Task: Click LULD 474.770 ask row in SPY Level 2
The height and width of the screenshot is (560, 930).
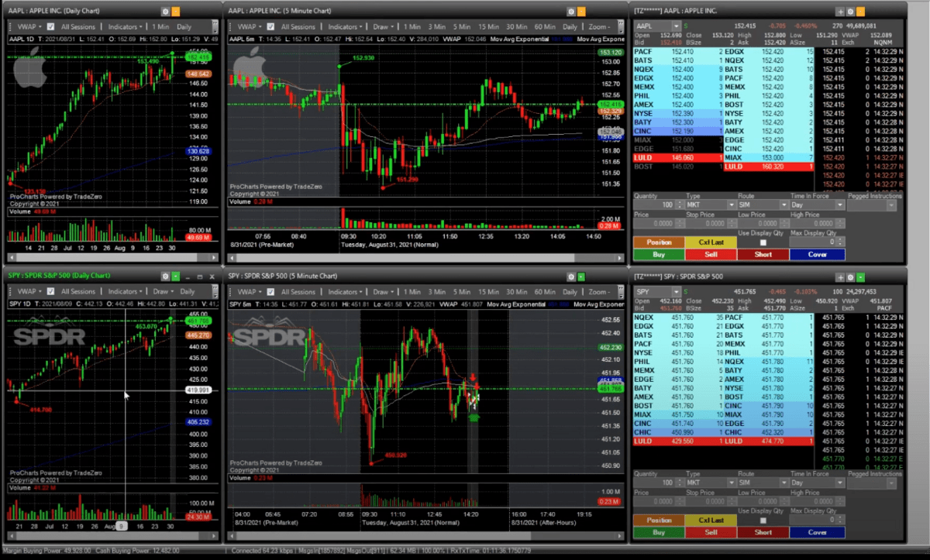Action: pos(770,441)
